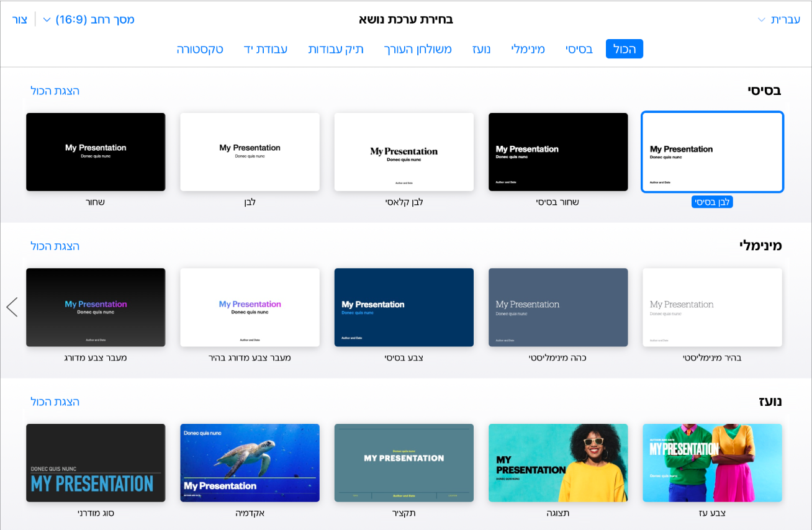Click הצגת הכול in the בסיסי section
The height and width of the screenshot is (530, 812).
(x=55, y=91)
